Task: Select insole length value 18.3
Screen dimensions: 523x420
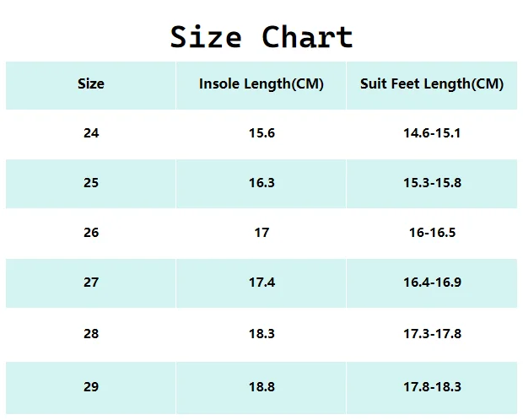Action: point(261,334)
